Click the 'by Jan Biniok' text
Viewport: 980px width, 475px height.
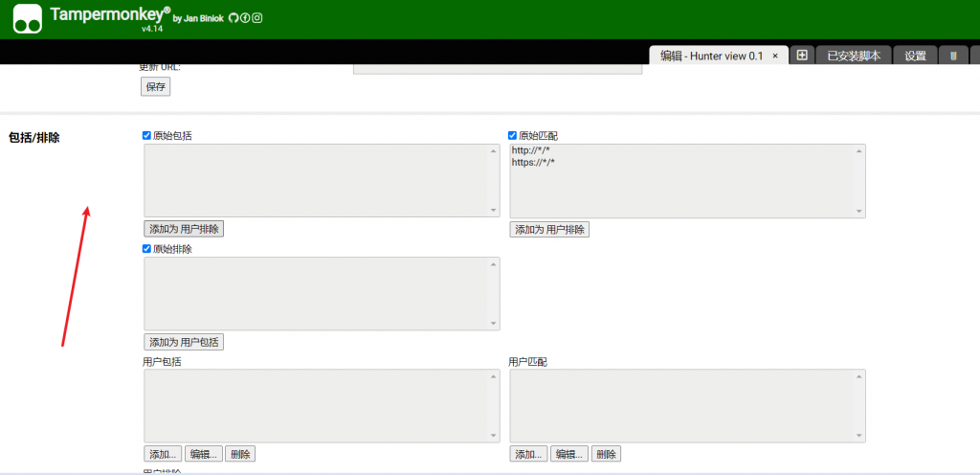point(198,19)
